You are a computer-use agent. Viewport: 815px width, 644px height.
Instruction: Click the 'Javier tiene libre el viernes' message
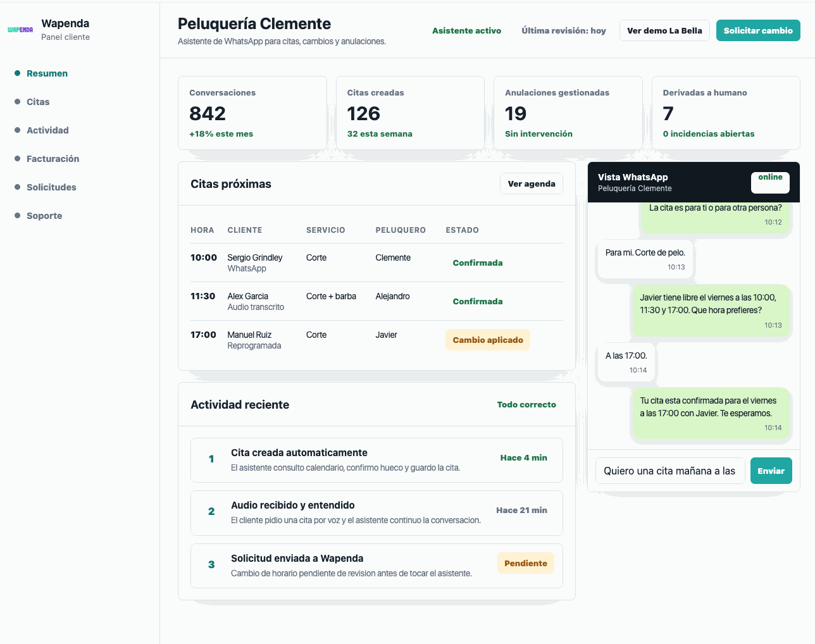(711, 311)
